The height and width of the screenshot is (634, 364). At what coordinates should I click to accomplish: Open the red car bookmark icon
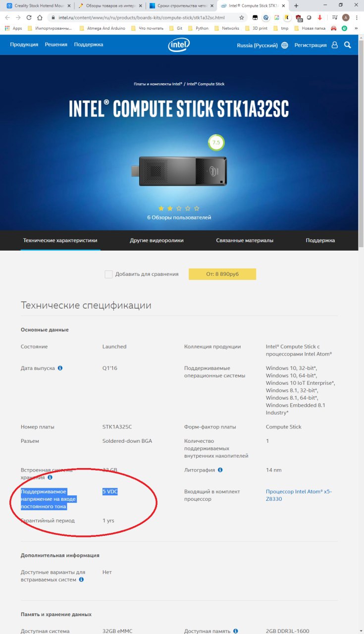[x=334, y=28]
